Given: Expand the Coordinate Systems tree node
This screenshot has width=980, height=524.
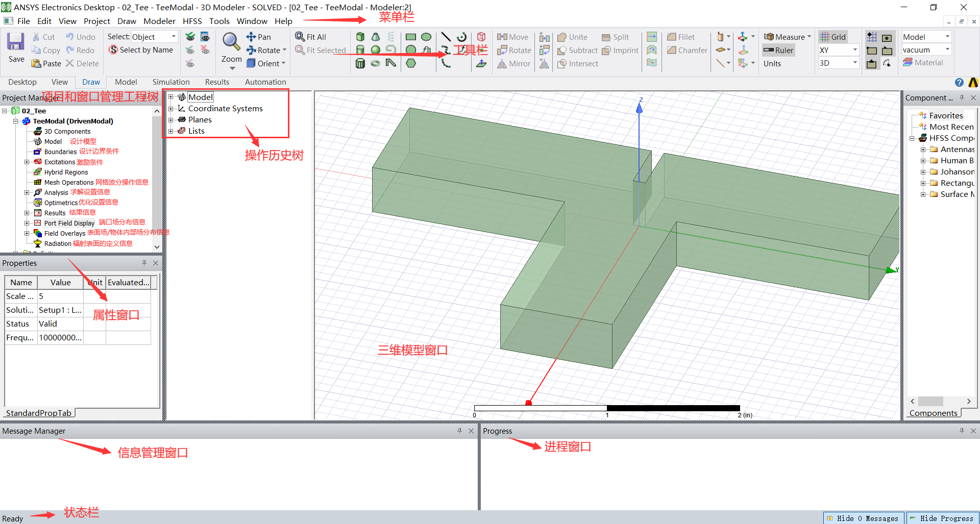Looking at the screenshot, I should (171, 108).
